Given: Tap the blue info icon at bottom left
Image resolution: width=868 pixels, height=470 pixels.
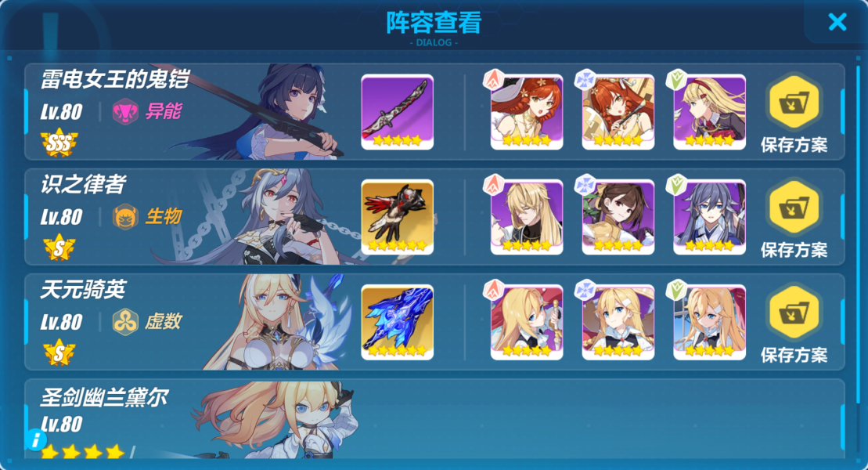Looking at the screenshot, I should point(35,440).
